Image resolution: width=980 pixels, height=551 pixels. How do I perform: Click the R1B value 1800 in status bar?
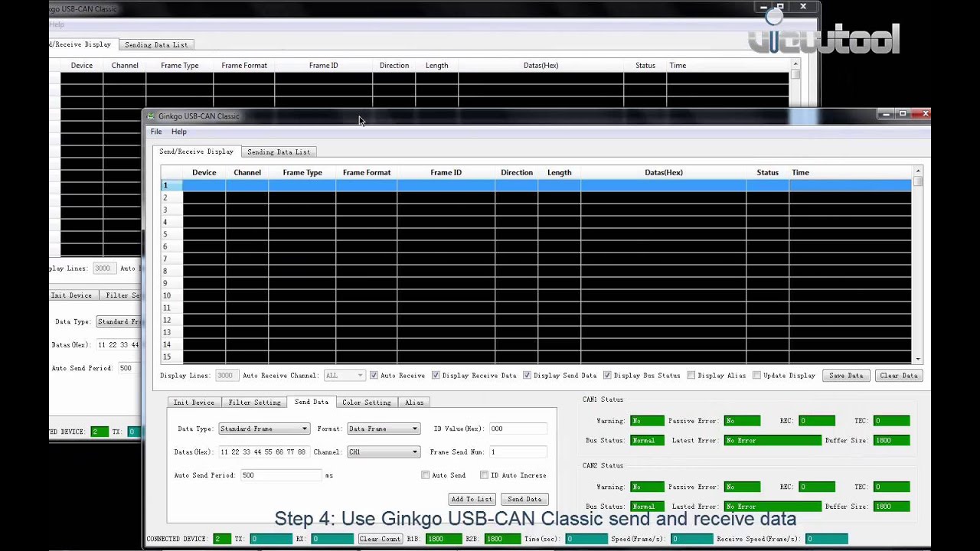tap(442, 539)
